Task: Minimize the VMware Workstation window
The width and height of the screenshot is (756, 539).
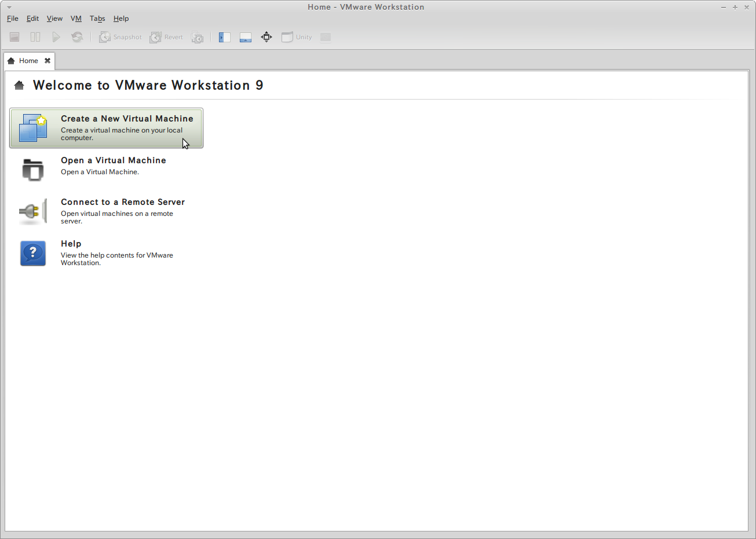Action: click(724, 7)
